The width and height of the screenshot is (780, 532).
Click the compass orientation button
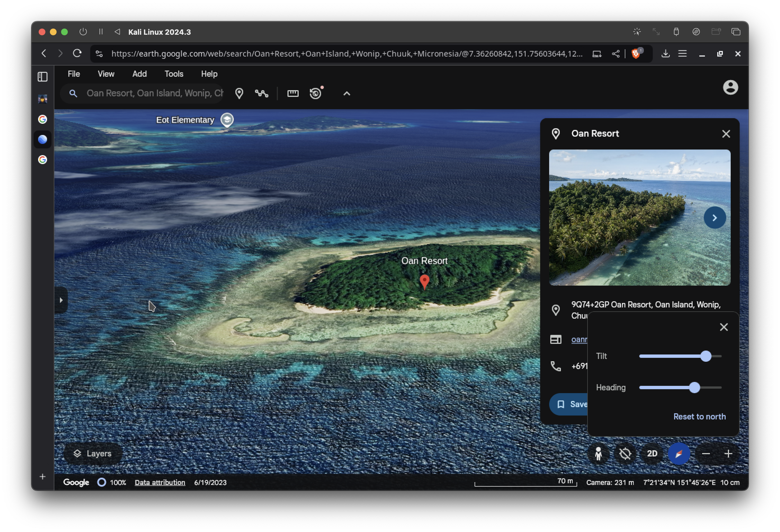click(679, 454)
